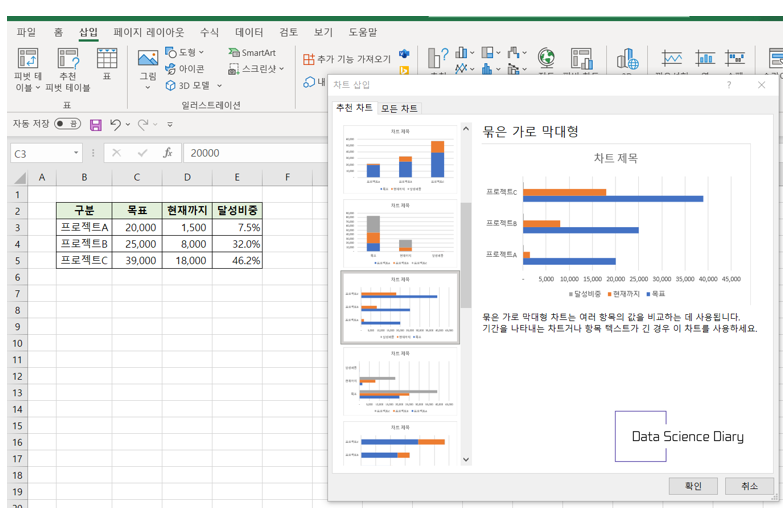Insert a 3D model
This screenshot has width=783, height=508.
pos(188,85)
